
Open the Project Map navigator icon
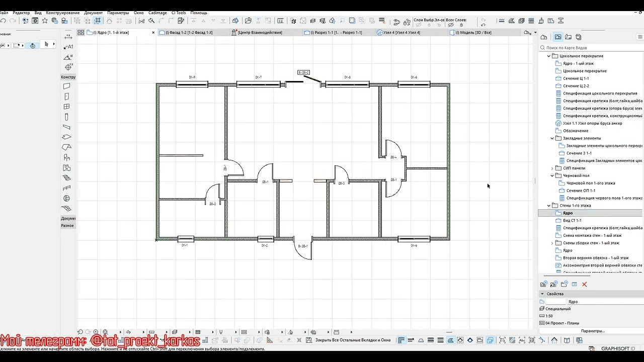tap(544, 37)
